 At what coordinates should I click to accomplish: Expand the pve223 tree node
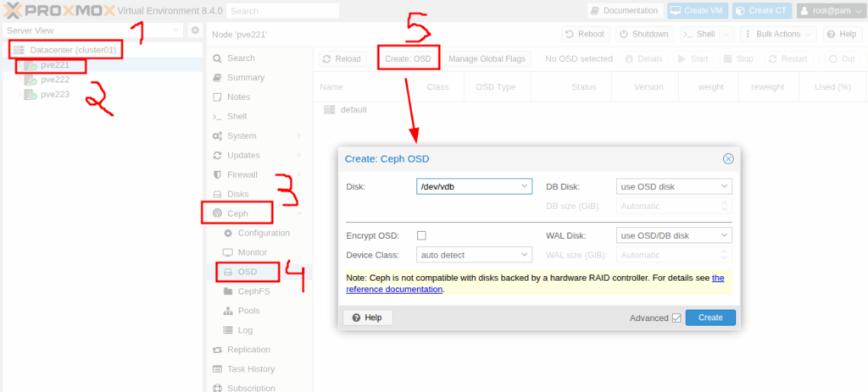click(20, 94)
